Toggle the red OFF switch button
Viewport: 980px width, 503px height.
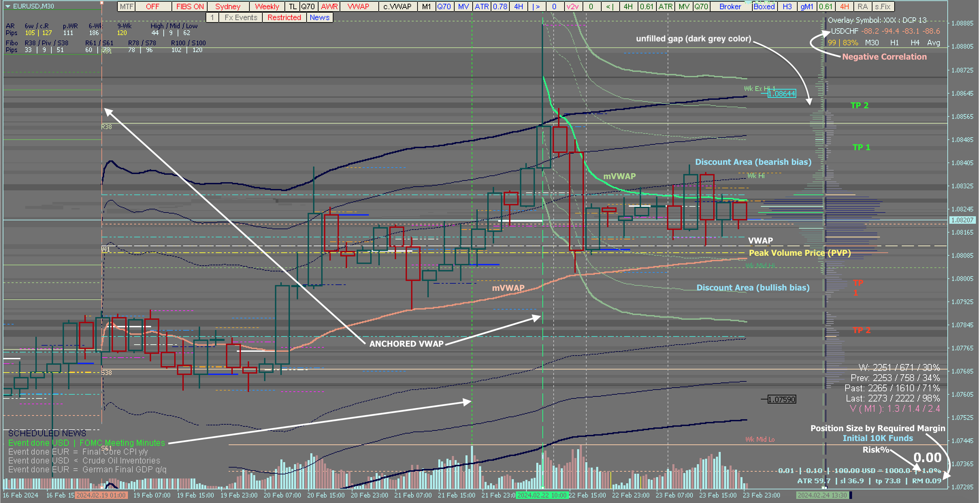tap(152, 6)
